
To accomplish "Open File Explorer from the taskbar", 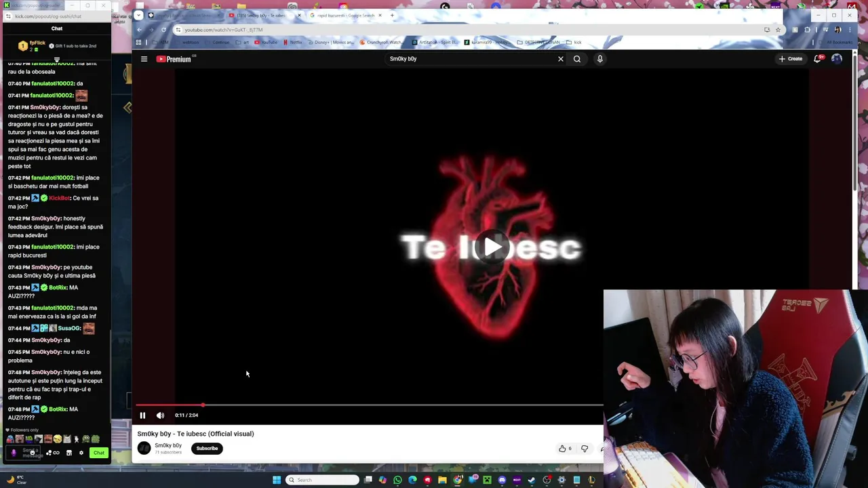I will point(442,480).
